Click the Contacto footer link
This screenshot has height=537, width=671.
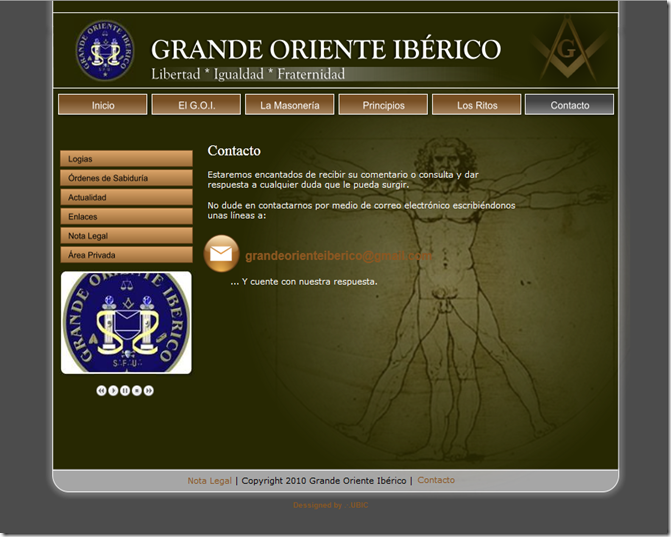[436, 480]
